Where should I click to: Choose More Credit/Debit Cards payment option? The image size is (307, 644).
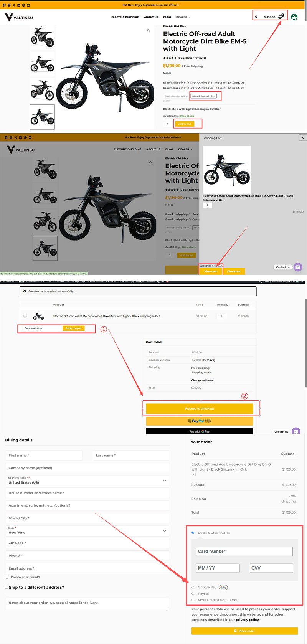(193, 600)
